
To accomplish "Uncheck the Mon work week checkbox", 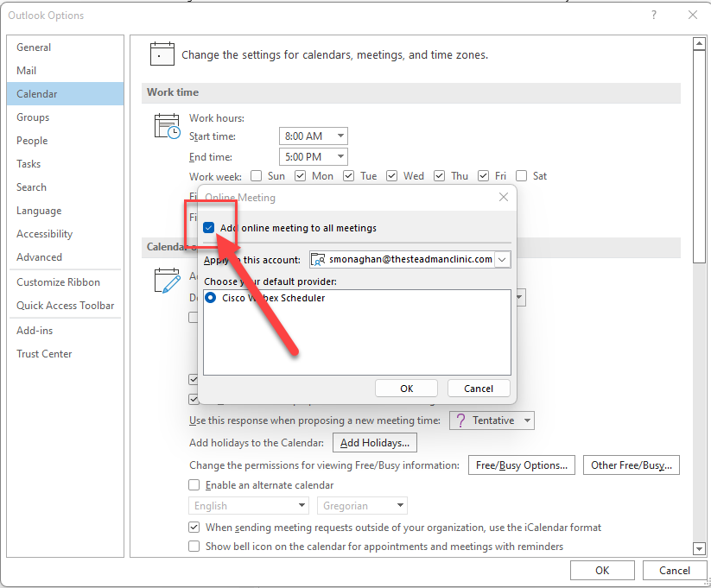I will pos(300,175).
